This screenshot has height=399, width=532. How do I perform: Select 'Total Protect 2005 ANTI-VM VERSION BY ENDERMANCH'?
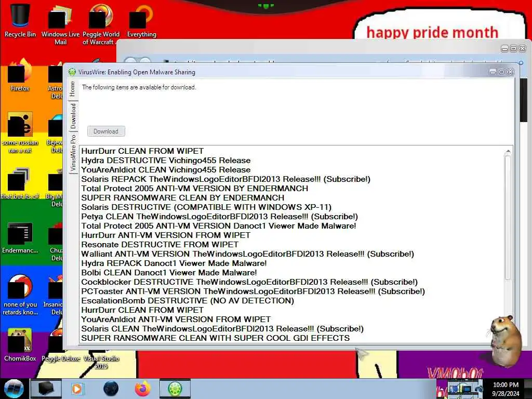click(x=194, y=188)
